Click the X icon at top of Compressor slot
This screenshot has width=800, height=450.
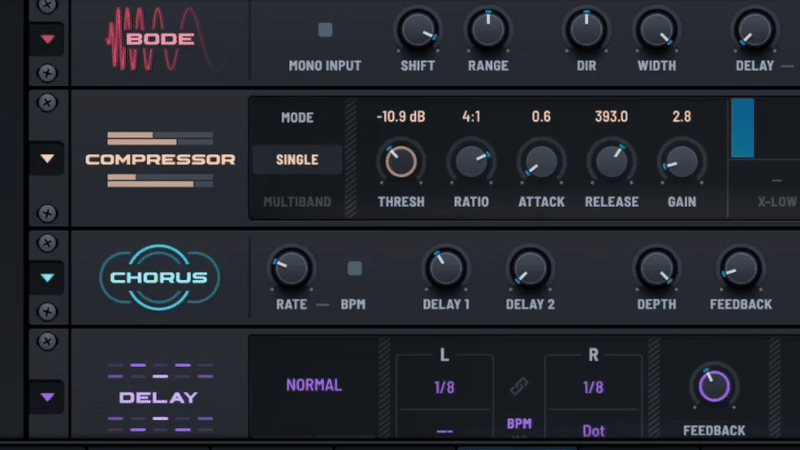point(46,102)
